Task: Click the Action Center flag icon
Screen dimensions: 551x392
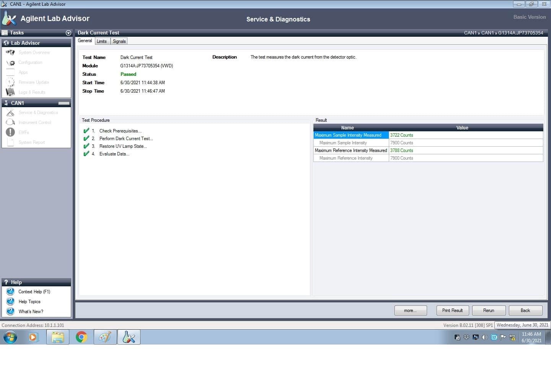Action: 503,337
